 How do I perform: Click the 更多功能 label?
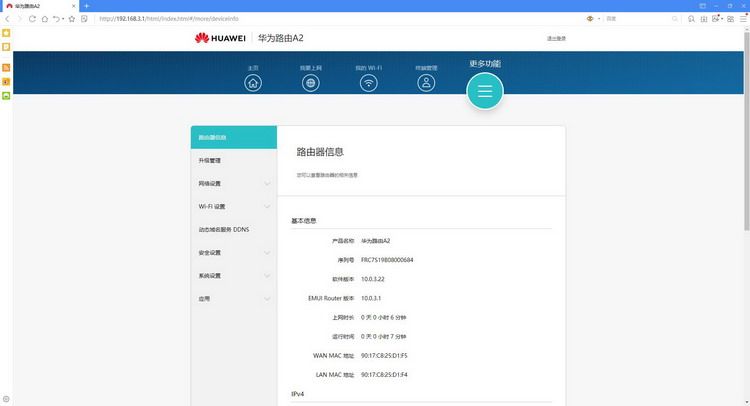tap(485, 64)
